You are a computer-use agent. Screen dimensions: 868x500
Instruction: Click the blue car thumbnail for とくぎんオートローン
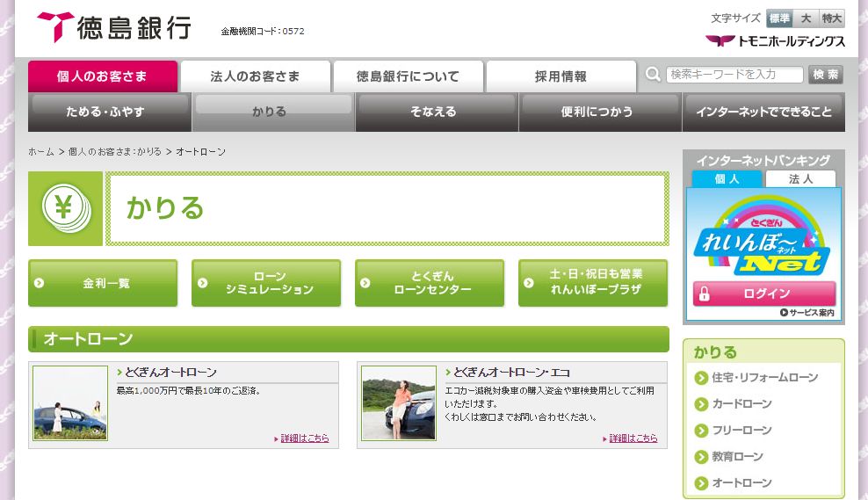coord(70,403)
